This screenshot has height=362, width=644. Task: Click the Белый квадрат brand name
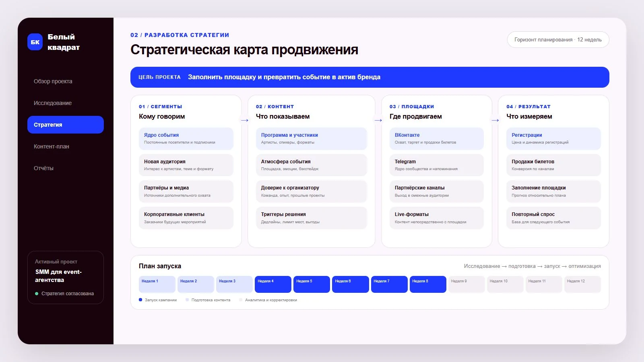point(64,42)
